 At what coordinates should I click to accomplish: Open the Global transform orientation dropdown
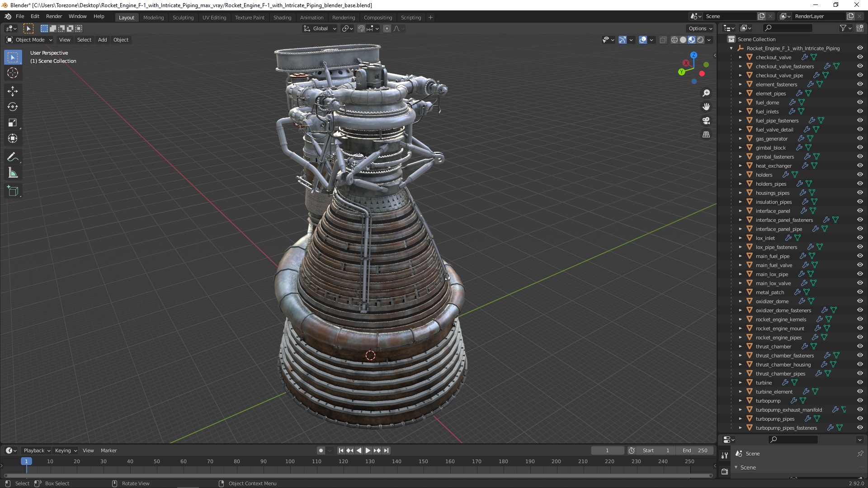tap(320, 28)
